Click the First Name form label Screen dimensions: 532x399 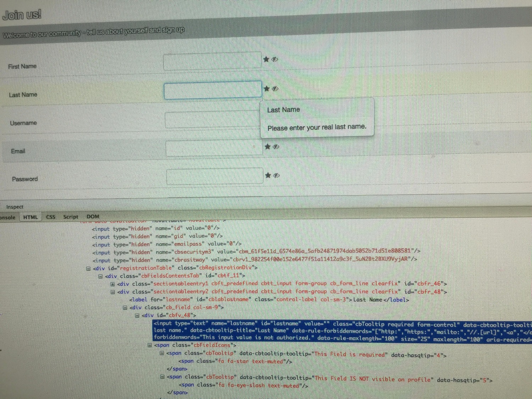[22, 66]
